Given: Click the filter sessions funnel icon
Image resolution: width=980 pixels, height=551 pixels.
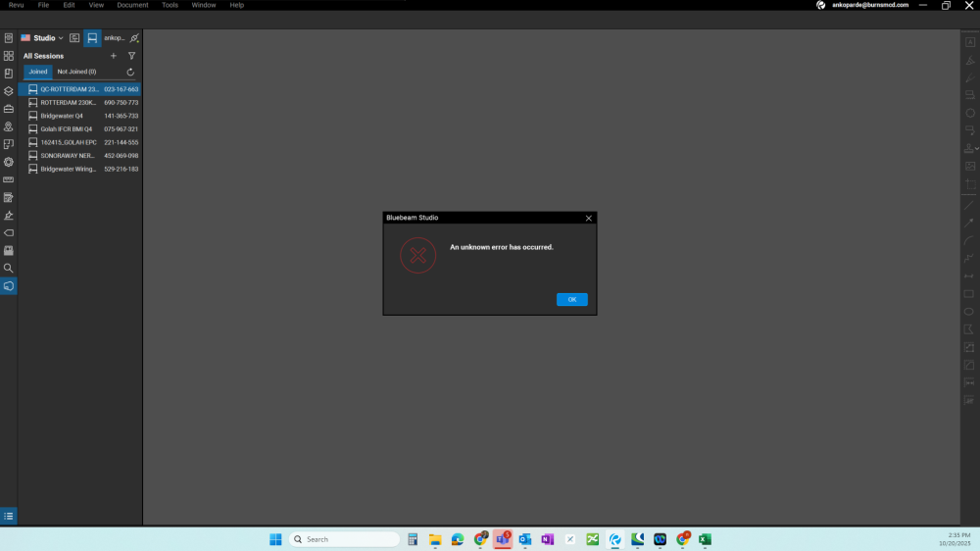Looking at the screenshot, I should (x=132, y=56).
